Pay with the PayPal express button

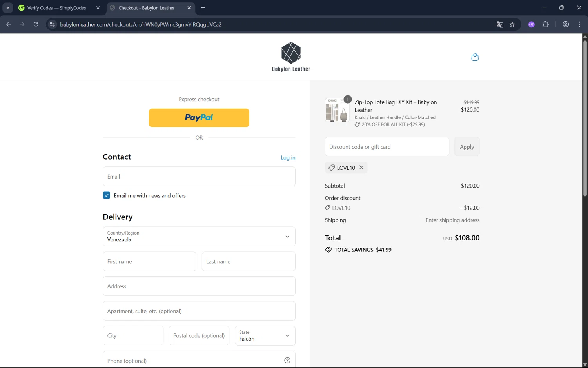(199, 118)
